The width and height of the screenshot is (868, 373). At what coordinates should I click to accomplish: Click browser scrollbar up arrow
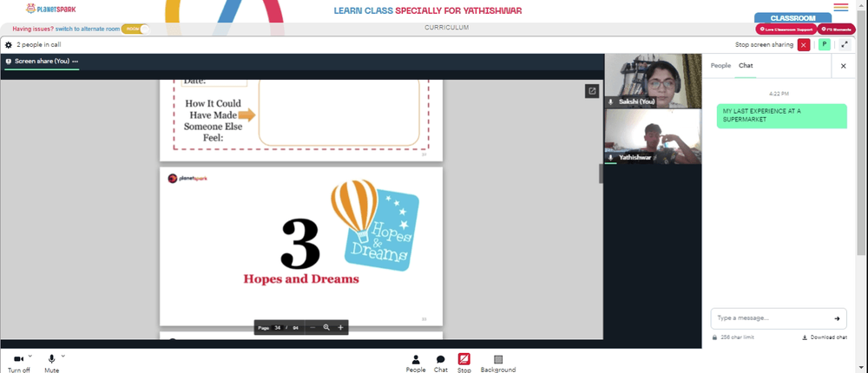tap(862, 5)
